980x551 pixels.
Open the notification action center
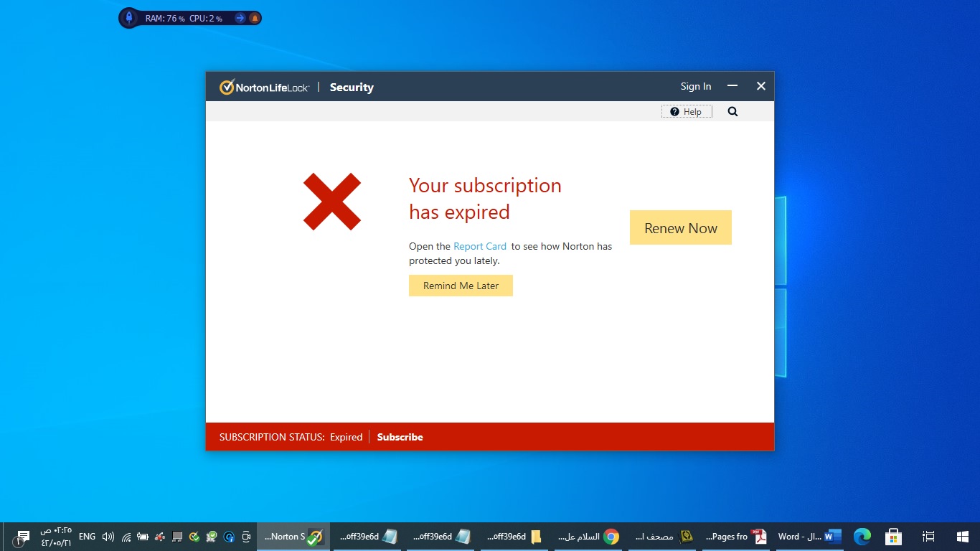[23, 537]
